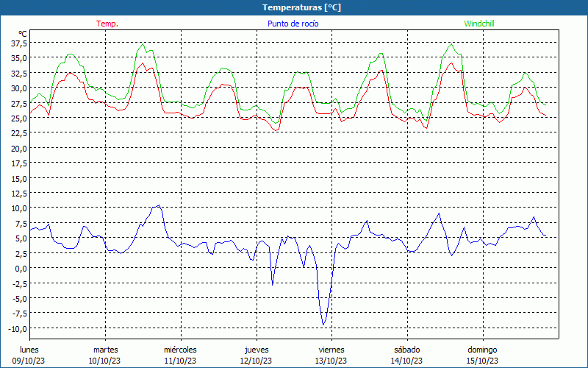
Task: Click the 09/10/23 date label
Action: click(x=29, y=361)
